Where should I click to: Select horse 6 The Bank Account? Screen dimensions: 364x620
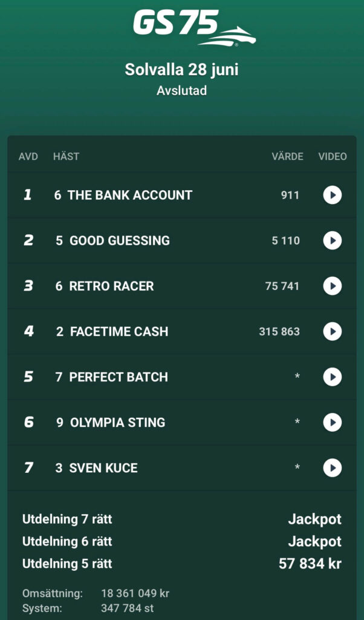[x=123, y=195]
